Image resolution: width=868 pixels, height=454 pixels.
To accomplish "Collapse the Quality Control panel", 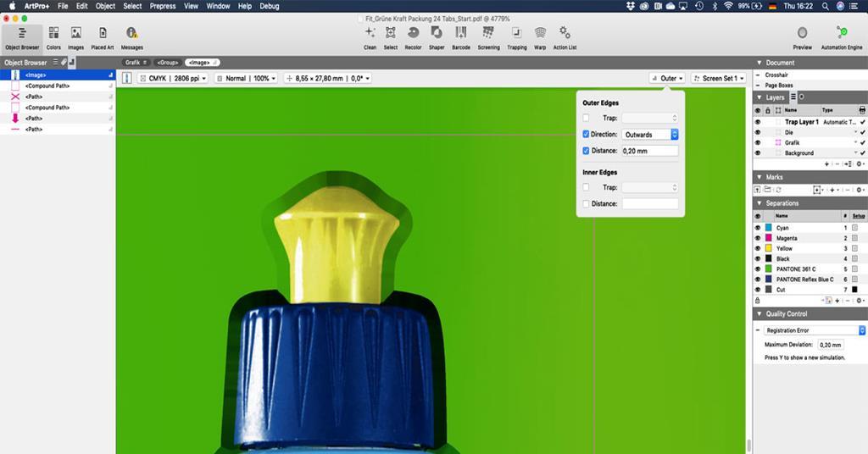I will [759, 313].
